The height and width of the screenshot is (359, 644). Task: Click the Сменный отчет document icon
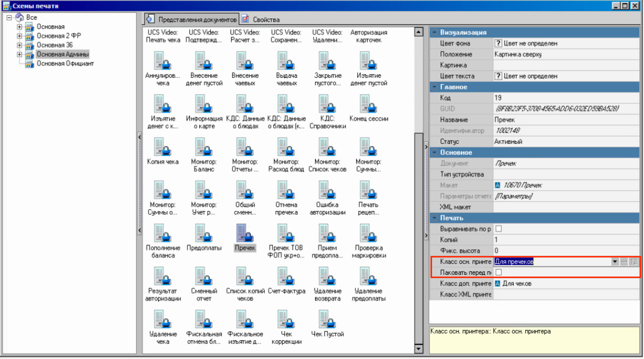point(204,277)
